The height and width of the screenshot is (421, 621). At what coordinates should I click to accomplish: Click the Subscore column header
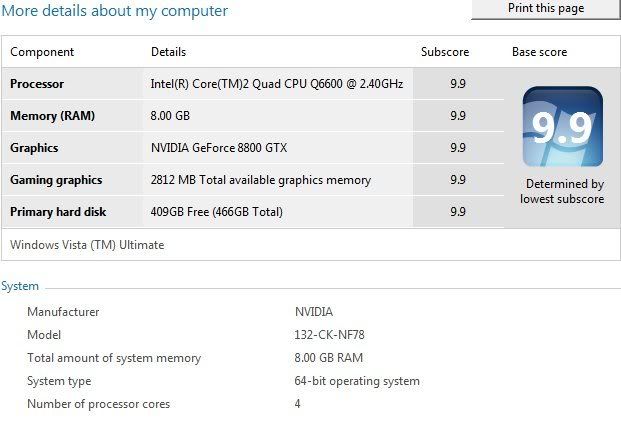pyautogui.click(x=445, y=52)
